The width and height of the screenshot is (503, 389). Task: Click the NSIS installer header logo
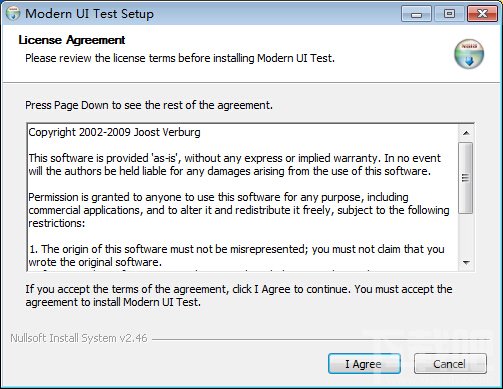(x=469, y=54)
